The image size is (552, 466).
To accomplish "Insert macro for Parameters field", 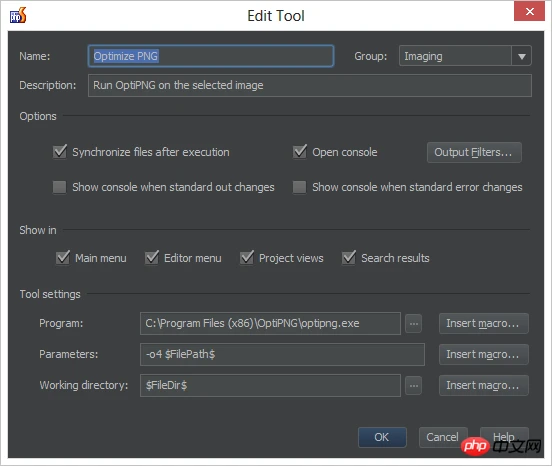I will pos(483,354).
